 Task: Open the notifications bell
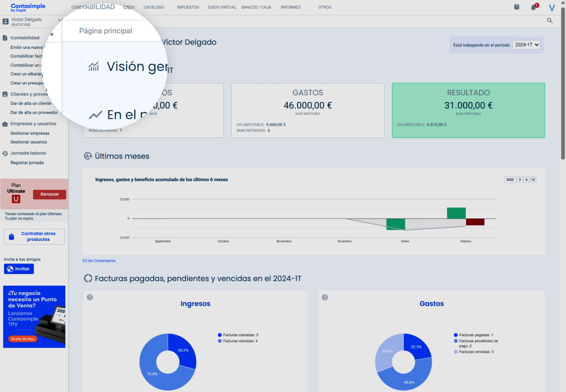[533, 7]
